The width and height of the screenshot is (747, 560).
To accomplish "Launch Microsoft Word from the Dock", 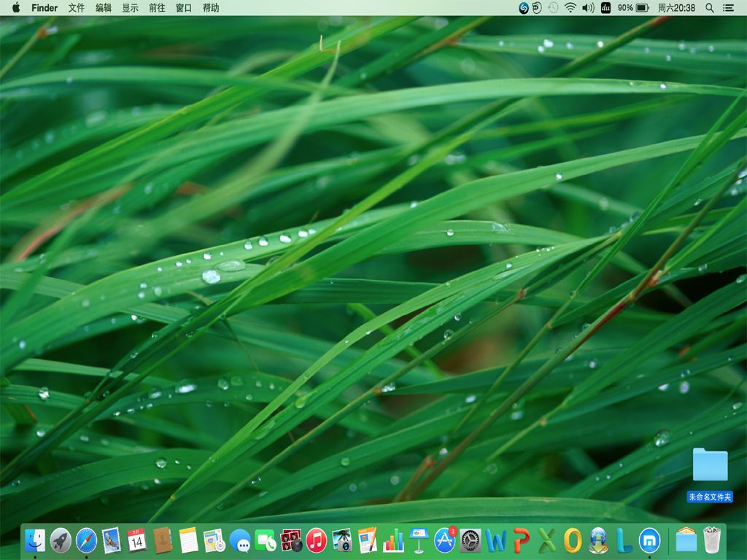I will pyautogui.click(x=496, y=540).
